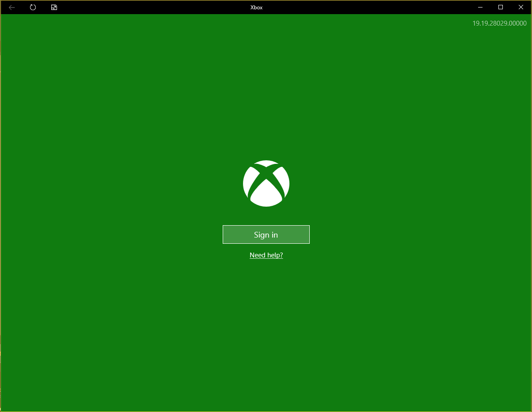This screenshot has height=412, width=532.
Task: Click the version number 19.19.28029.00000
Action: coord(499,23)
